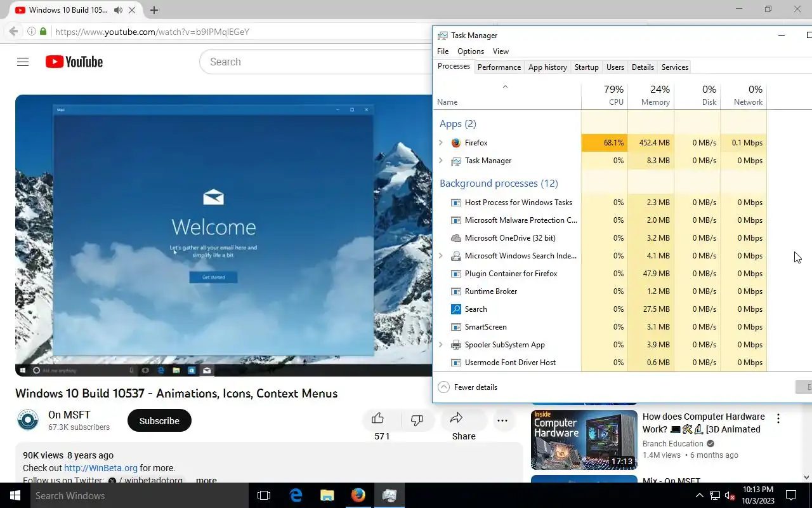Open more actions ellipsis under video
Image resolution: width=812 pixels, height=508 pixels.
click(x=502, y=420)
